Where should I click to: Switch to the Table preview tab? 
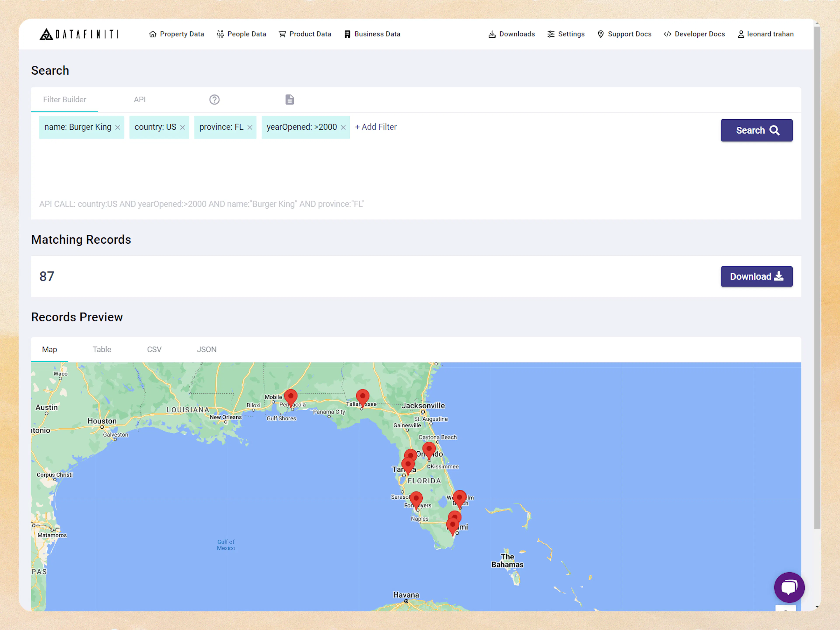tap(102, 349)
